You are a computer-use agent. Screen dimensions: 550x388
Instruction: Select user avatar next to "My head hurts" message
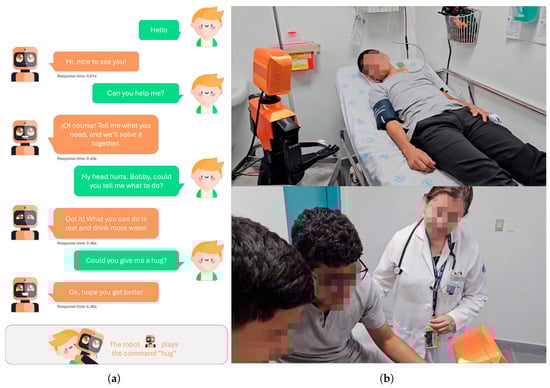point(207,178)
